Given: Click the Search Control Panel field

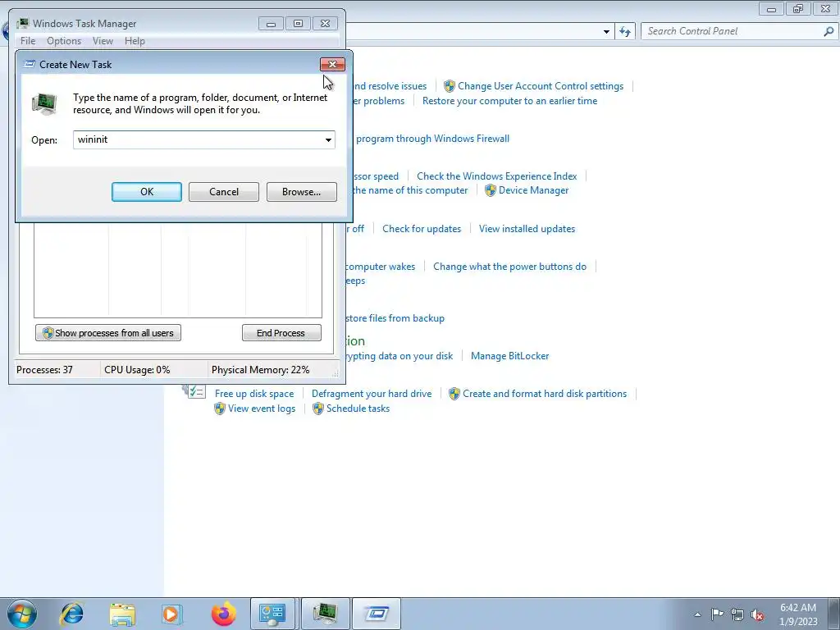Looking at the screenshot, I should 731,31.
